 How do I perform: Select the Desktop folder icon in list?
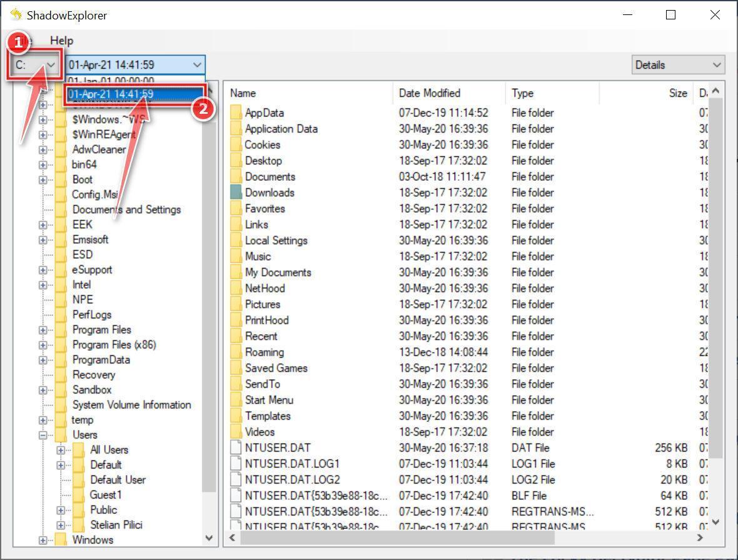[236, 161]
